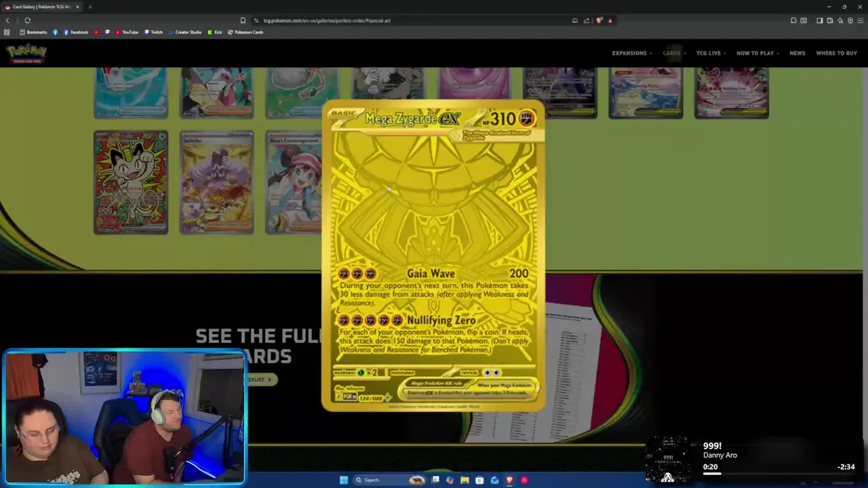Click the Checklist button
This screenshot has width=868, height=488.
[261, 380]
